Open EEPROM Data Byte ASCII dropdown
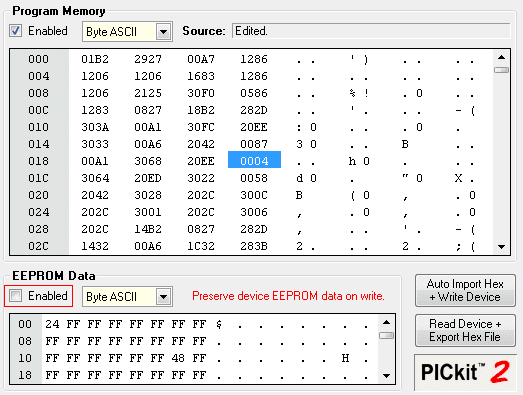This screenshot has height=395, width=523. point(163,297)
